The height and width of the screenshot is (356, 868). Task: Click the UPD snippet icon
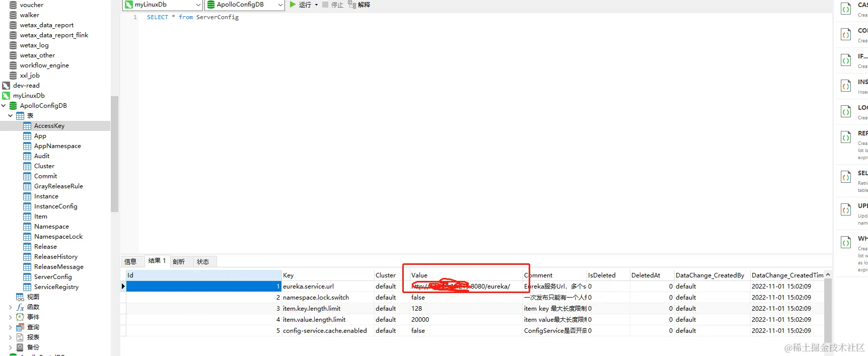(846, 210)
